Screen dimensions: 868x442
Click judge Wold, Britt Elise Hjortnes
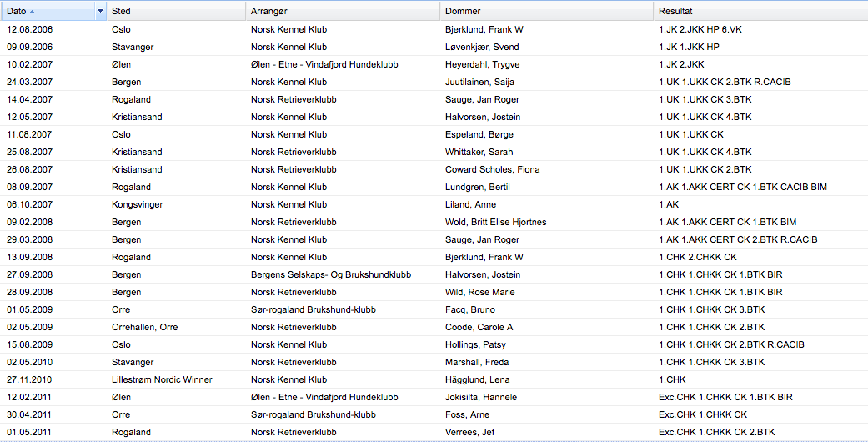point(495,222)
